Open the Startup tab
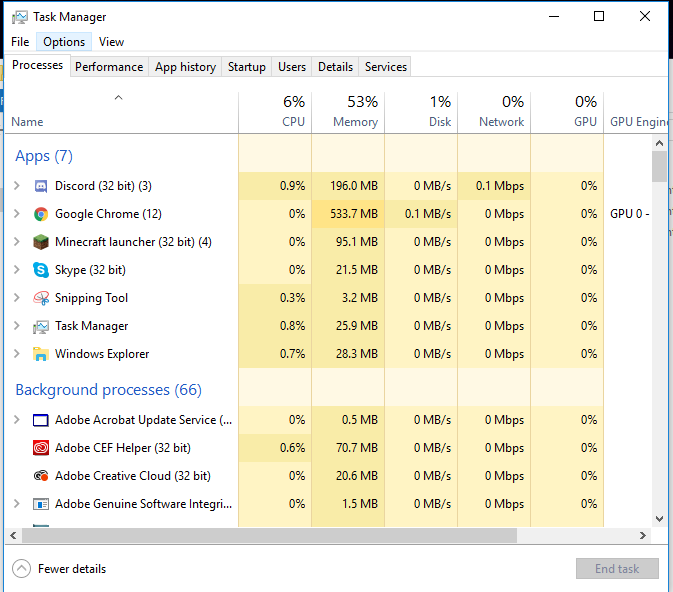The image size is (673, 592). pyautogui.click(x=246, y=67)
